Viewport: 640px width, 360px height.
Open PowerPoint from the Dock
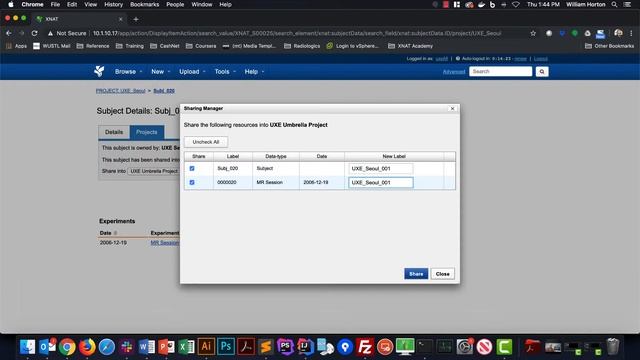pos(166,347)
